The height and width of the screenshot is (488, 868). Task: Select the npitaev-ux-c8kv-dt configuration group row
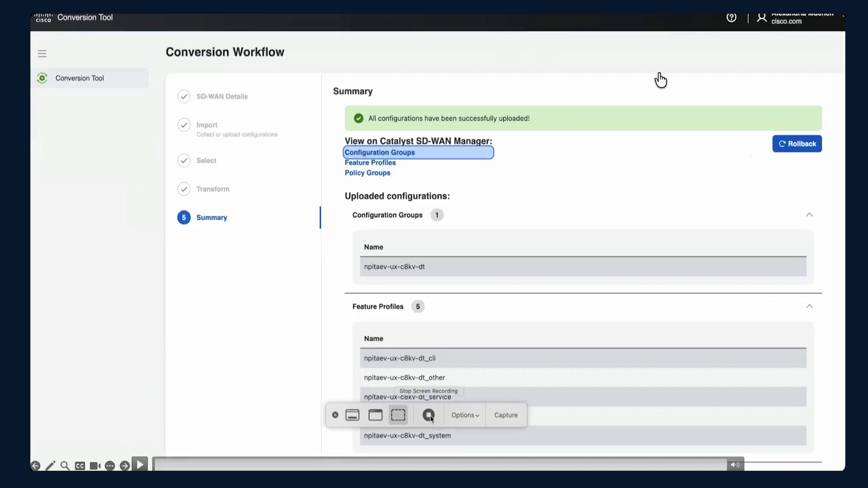pyautogui.click(x=583, y=267)
